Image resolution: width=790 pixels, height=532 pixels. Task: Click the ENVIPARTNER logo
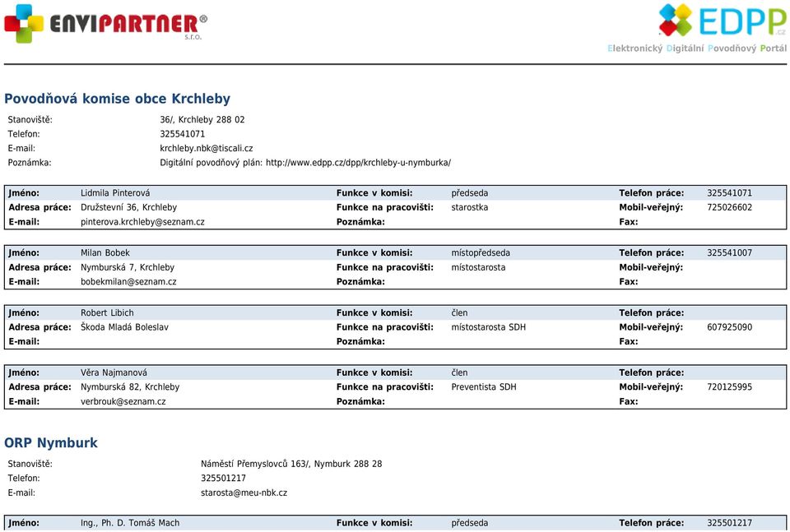pyautogui.click(x=106, y=23)
